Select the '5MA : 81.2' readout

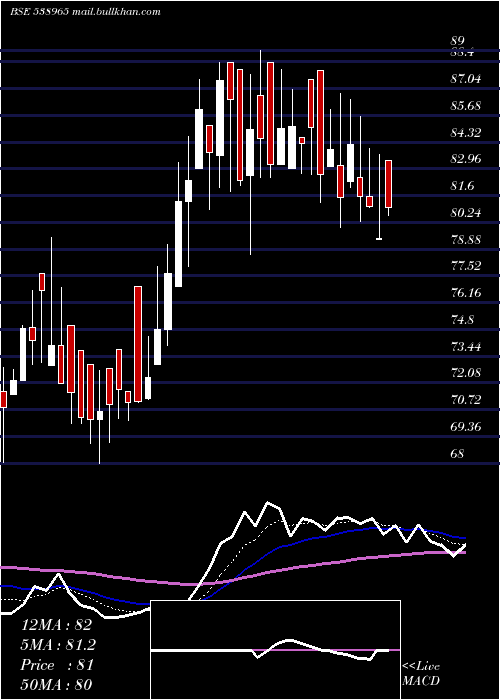(x=58, y=645)
